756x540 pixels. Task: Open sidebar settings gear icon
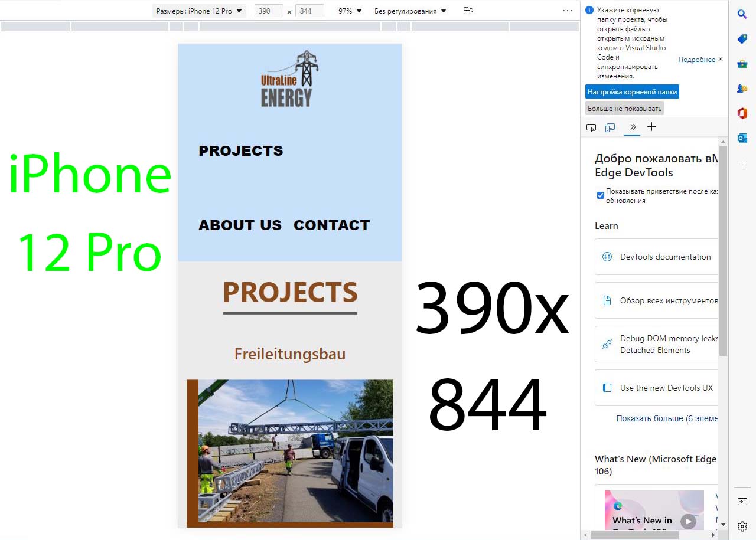click(742, 526)
